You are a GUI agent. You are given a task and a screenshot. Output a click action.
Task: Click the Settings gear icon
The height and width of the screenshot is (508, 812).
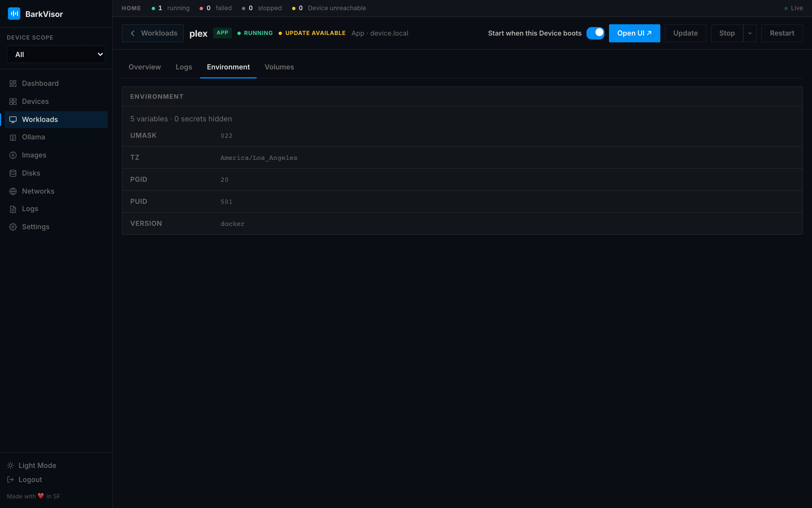click(x=13, y=227)
